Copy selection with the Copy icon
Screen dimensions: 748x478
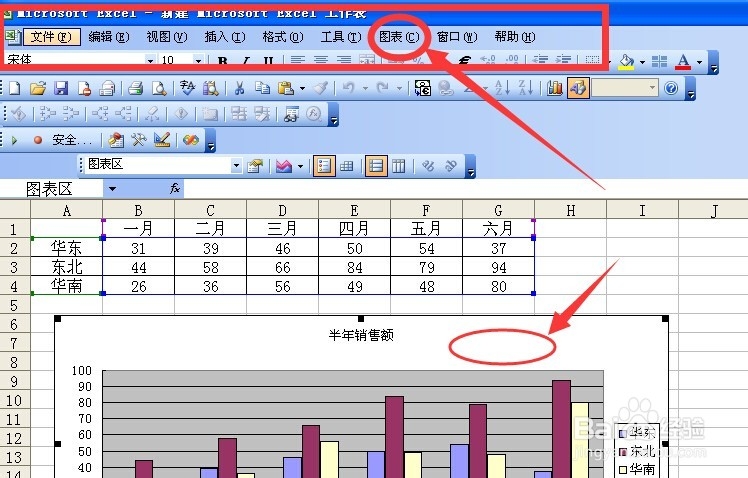(x=262, y=88)
